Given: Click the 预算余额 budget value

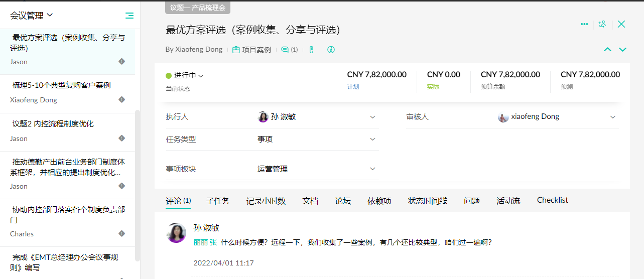Looking at the screenshot, I should [x=510, y=75].
